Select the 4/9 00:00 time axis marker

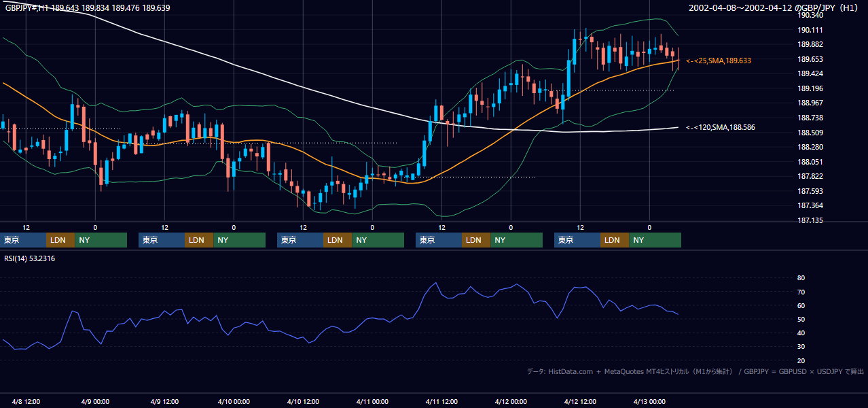point(95,402)
